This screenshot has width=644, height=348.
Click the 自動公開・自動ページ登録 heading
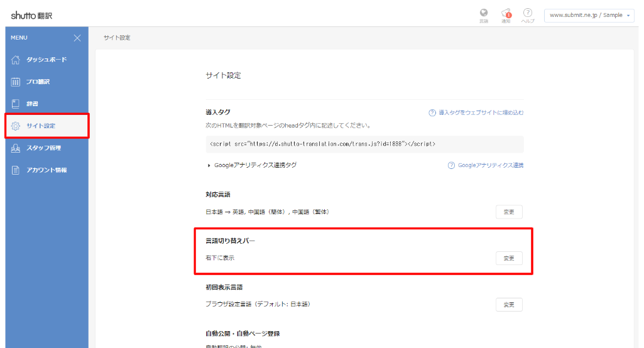243,334
